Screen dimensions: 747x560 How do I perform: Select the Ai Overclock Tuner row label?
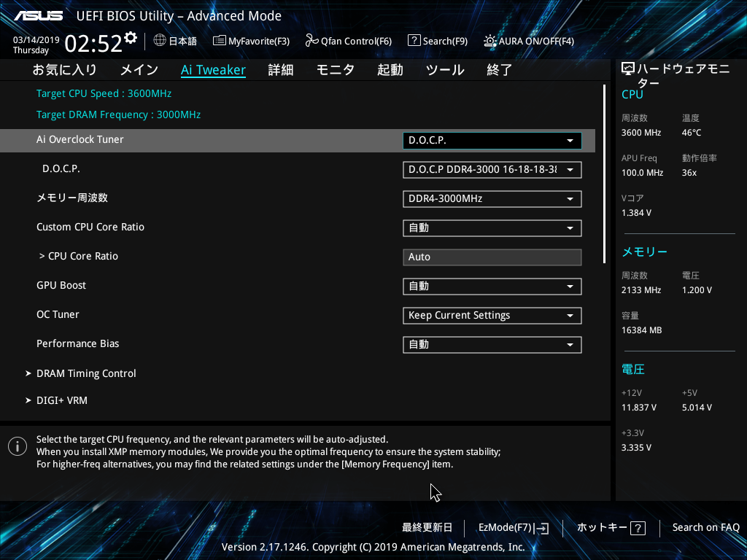[80, 139]
